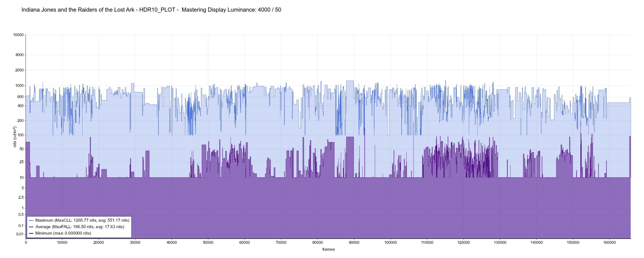Screen dimensions: 644x258
Task: Click the 130000 x-axis frame label
Action: click(500, 243)
